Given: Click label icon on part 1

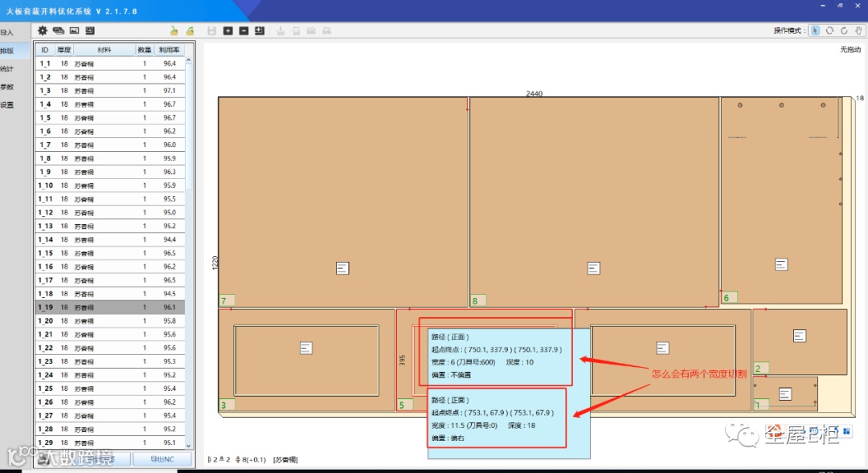Looking at the screenshot, I should pyautogui.click(x=785, y=393).
